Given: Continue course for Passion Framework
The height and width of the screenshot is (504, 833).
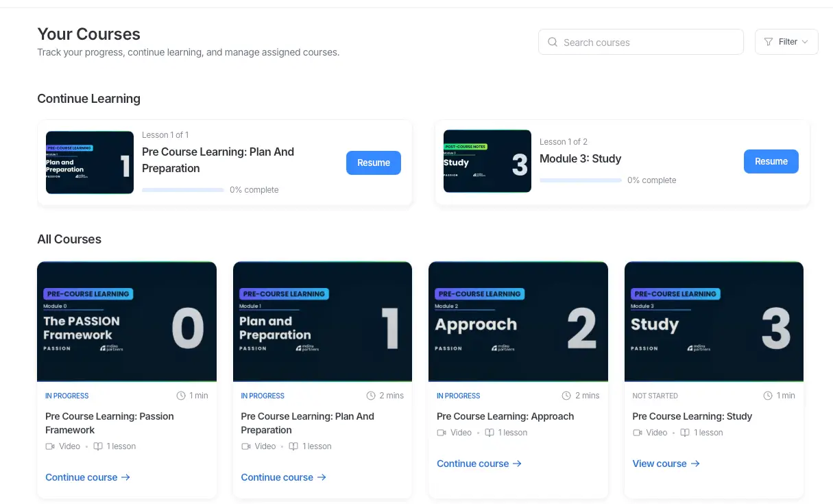Looking at the screenshot, I should tap(88, 477).
